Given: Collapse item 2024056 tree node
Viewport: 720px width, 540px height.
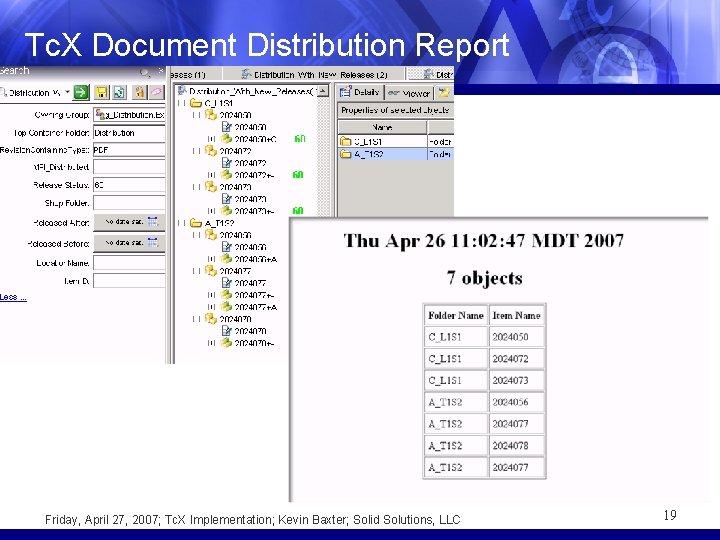Looking at the screenshot, I should click(x=197, y=236).
